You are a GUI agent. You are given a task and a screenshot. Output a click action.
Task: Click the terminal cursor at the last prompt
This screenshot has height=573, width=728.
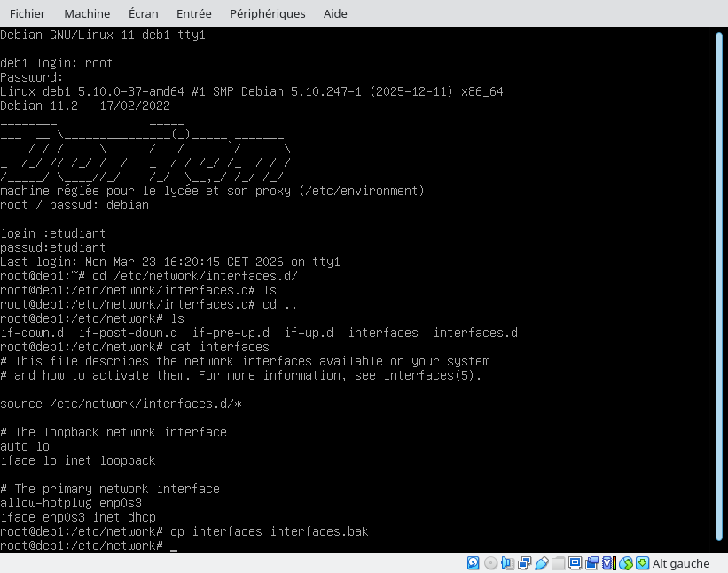tap(174, 547)
